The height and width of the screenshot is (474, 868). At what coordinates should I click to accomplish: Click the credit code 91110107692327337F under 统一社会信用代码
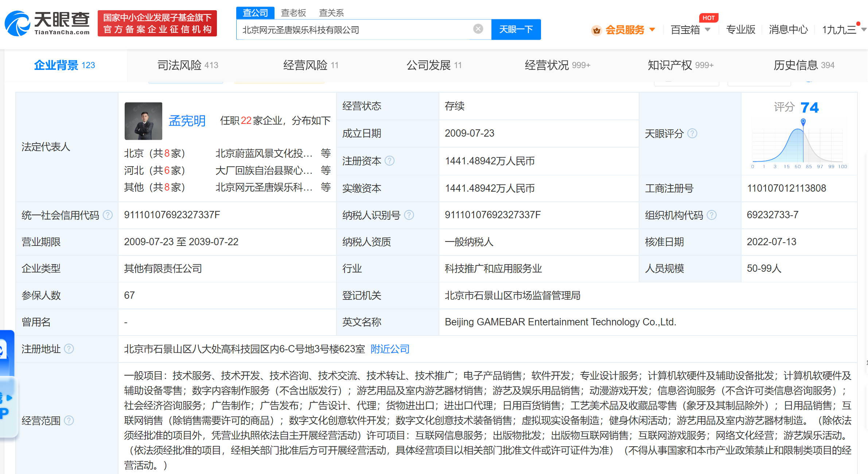pyautogui.click(x=172, y=215)
